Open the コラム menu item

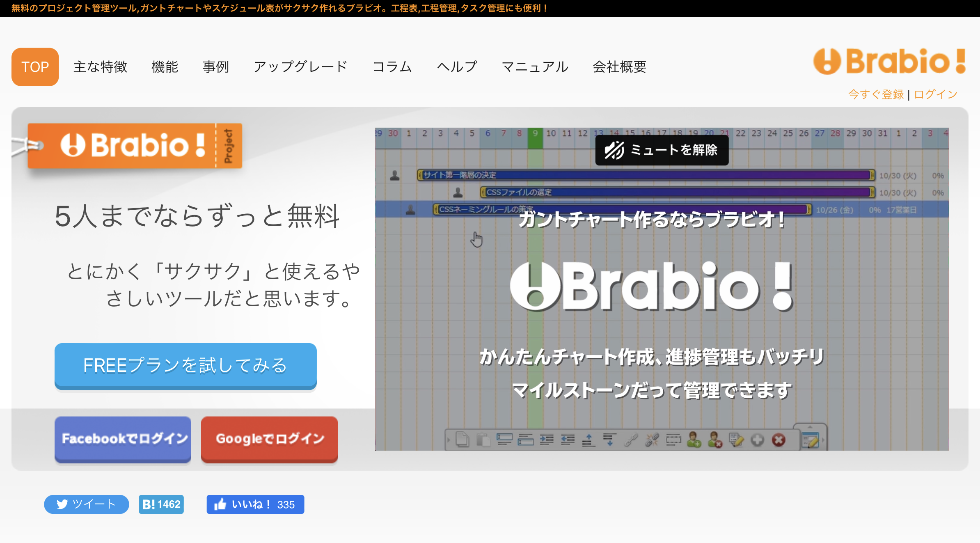[392, 66]
